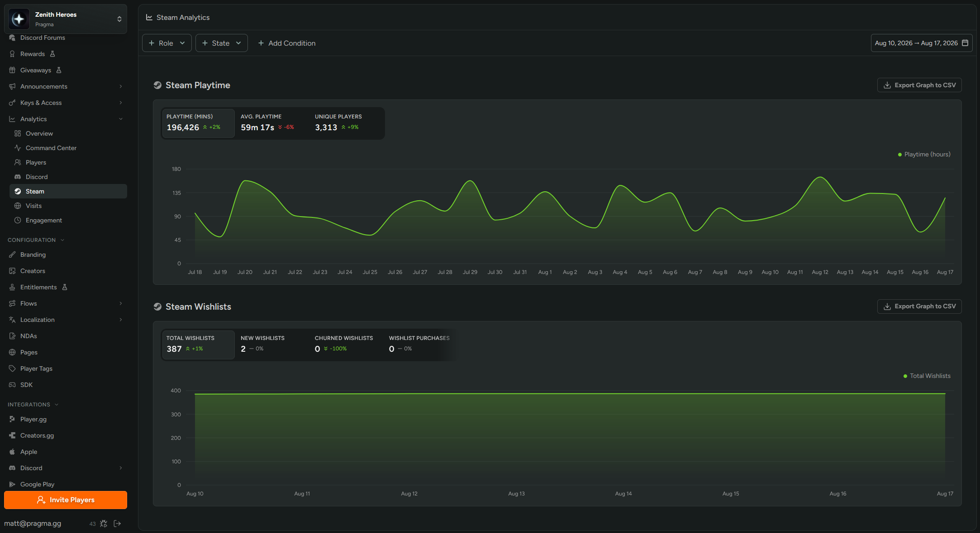Open Command Center analytics
Screen dimensions: 980x533
pos(51,148)
